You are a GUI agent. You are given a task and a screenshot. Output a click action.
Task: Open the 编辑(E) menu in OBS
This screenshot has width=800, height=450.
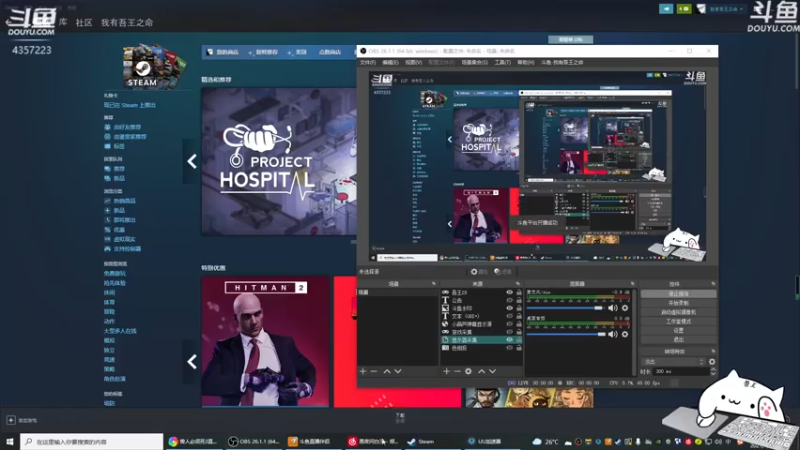pos(390,62)
